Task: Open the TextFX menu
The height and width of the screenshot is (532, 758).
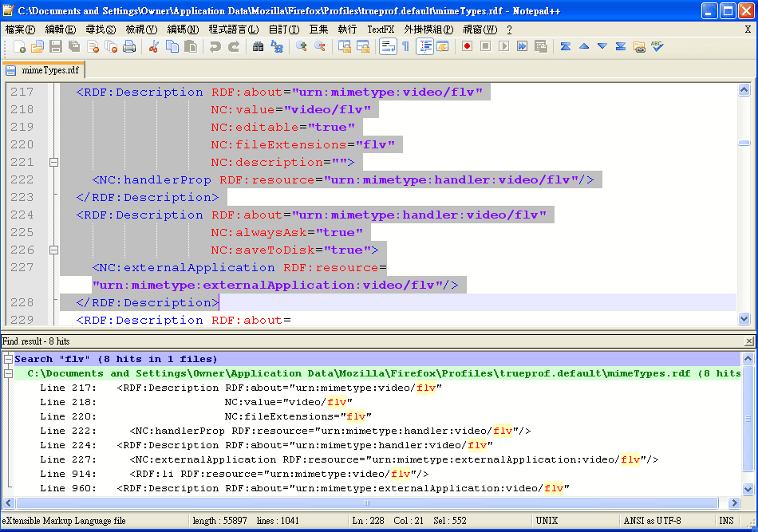Action: coord(380,29)
